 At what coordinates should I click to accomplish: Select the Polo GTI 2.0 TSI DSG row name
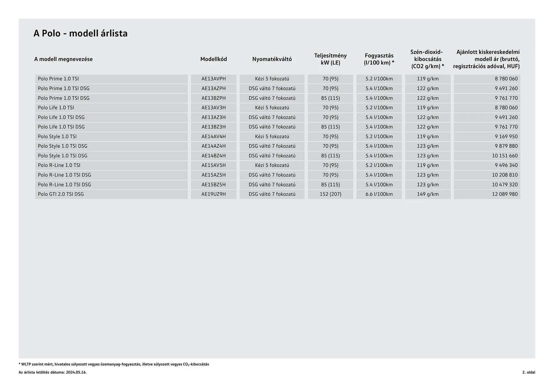tap(61, 194)
